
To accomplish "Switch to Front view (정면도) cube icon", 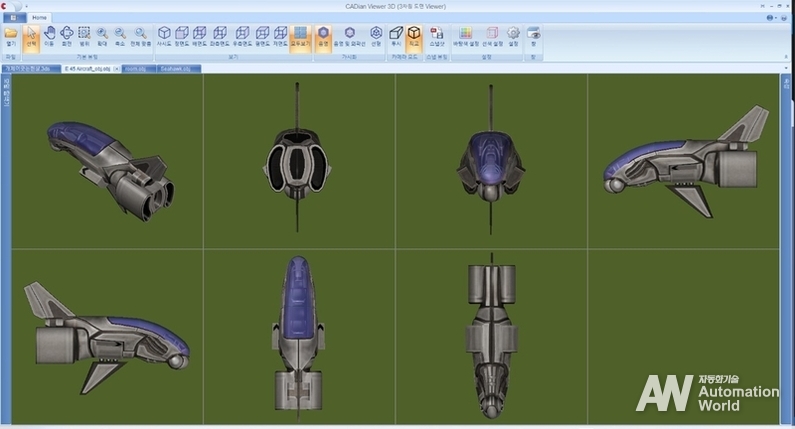I will 181,37.
